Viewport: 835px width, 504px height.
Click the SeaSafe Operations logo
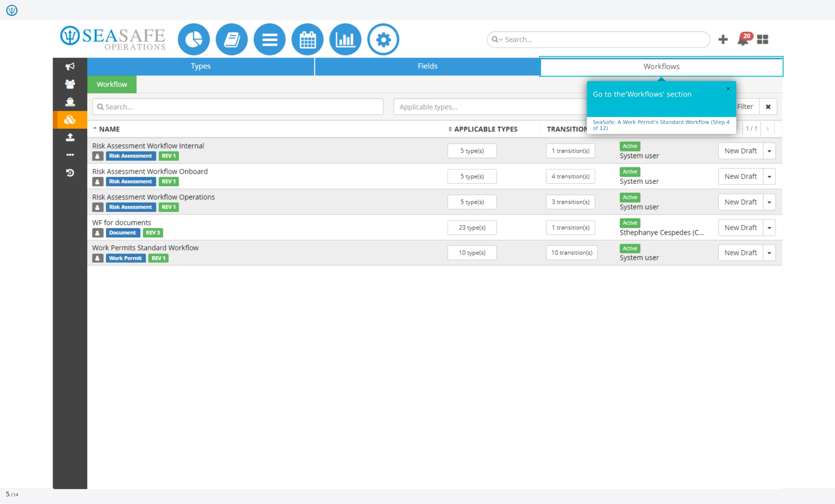point(113,38)
